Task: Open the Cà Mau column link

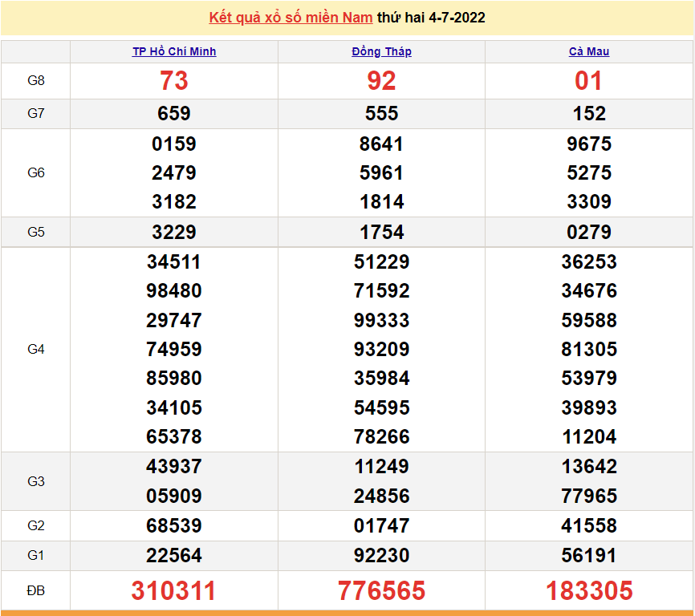Action: (589, 51)
